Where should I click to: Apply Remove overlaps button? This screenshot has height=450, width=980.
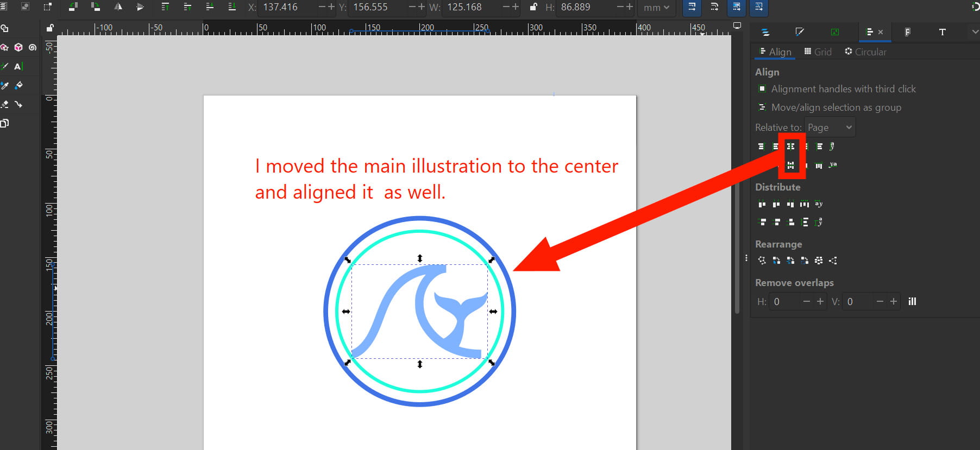pyautogui.click(x=912, y=301)
